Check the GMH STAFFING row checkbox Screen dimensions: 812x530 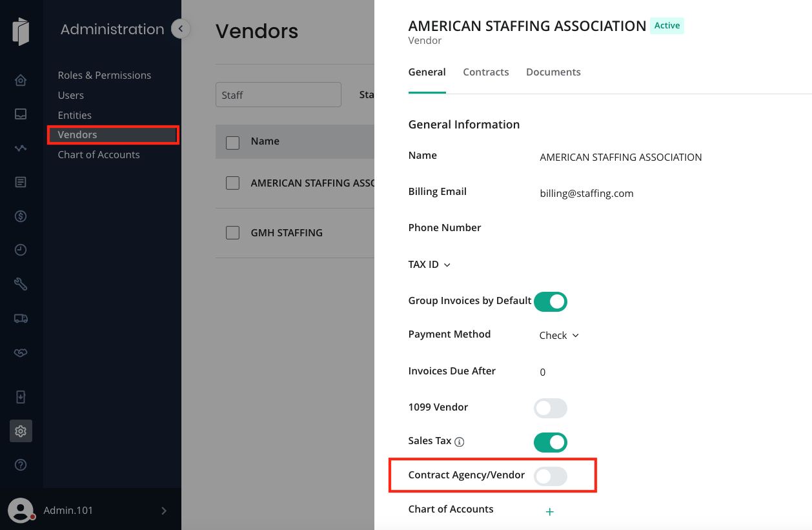233,232
